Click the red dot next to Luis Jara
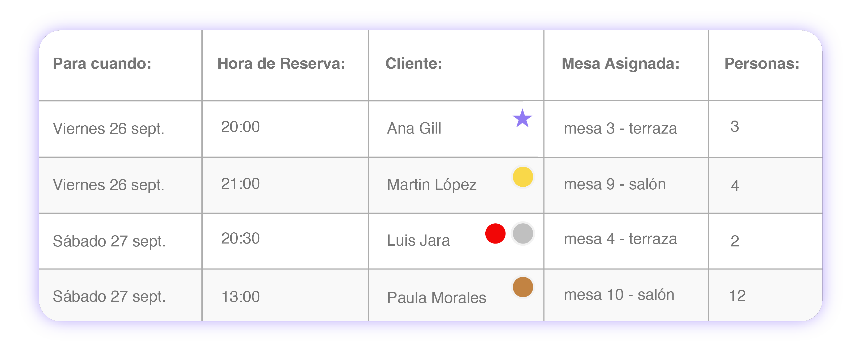Screen dimensions: 868x350 pos(495,233)
